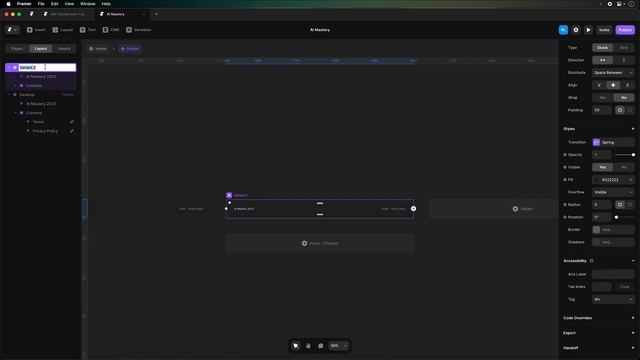Collapse Columns layer under Desktop
Viewport: 640px width, 360px height.
(16, 113)
